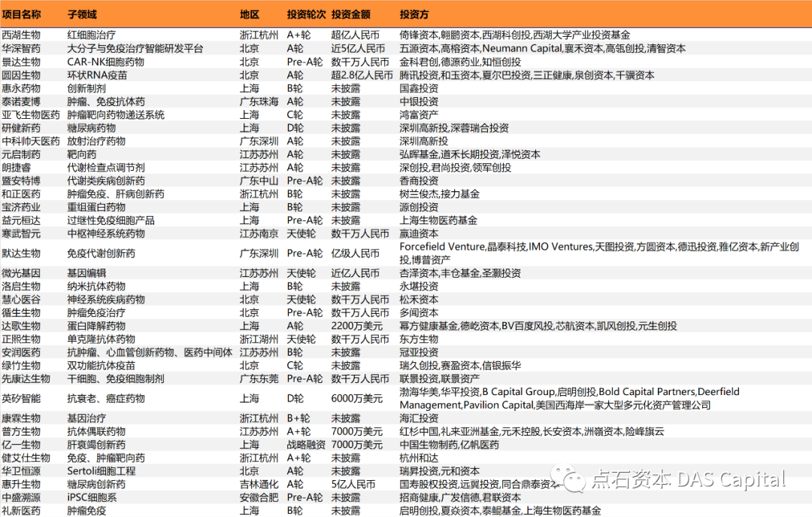812x517 pixels.
Task: Select the 朗捷睿 project cell
Action: tap(16, 168)
